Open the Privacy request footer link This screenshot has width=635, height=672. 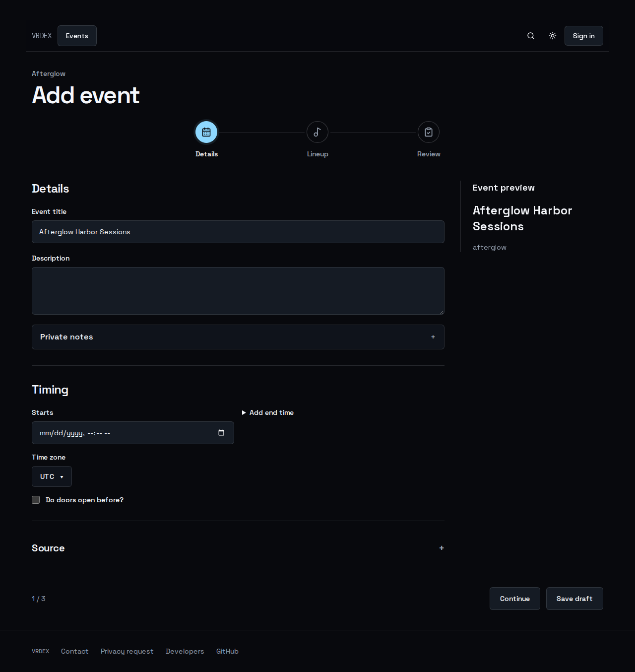[x=127, y=651]
